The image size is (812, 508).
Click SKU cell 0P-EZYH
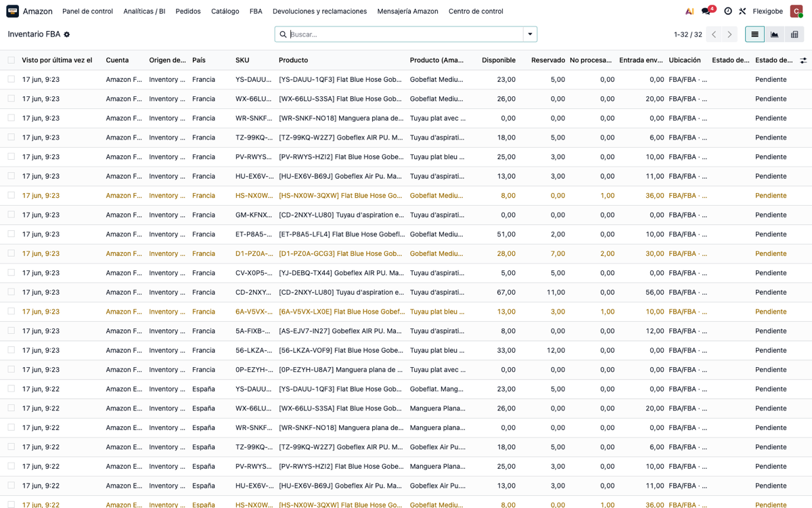tap(254, 370)
